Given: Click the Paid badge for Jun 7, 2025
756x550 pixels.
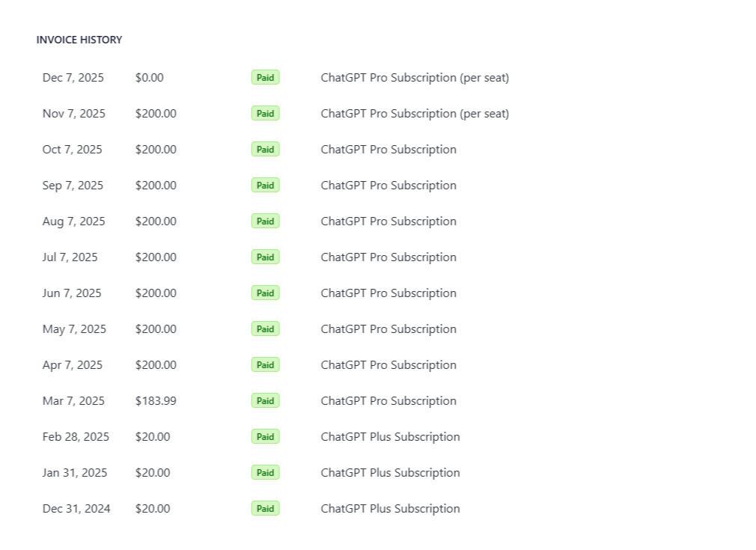Looking at the screenshot, I should [x=265, y=293].
